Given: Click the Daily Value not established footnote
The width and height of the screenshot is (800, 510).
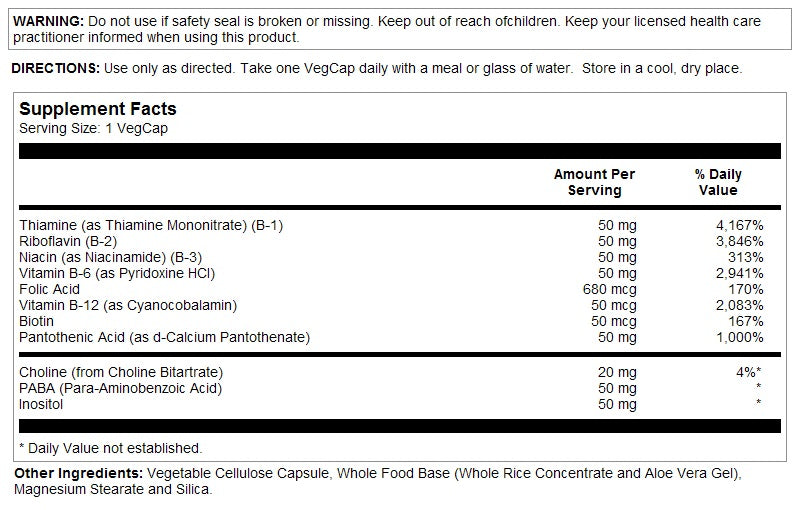Looking at the screenshot, I should (x=110, y=448).
